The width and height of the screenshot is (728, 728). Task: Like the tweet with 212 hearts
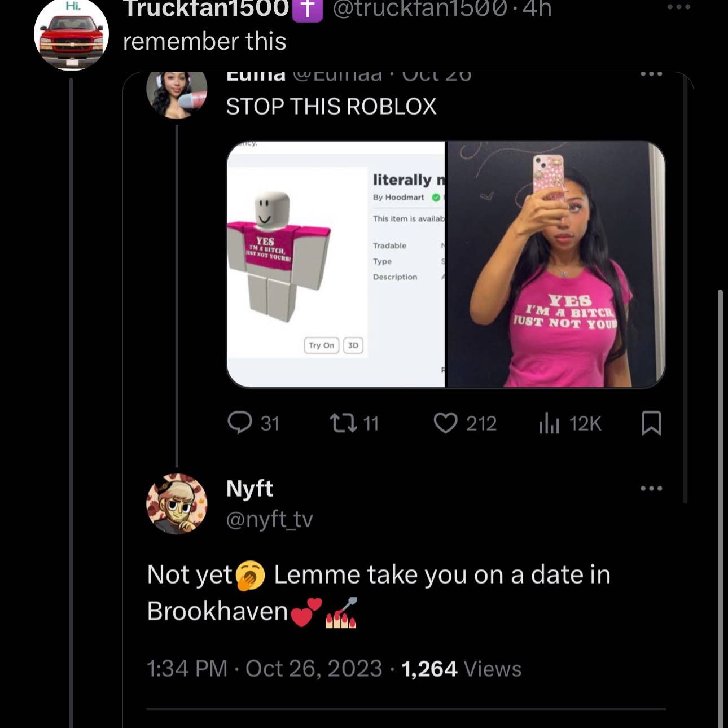tap(465, 423)
